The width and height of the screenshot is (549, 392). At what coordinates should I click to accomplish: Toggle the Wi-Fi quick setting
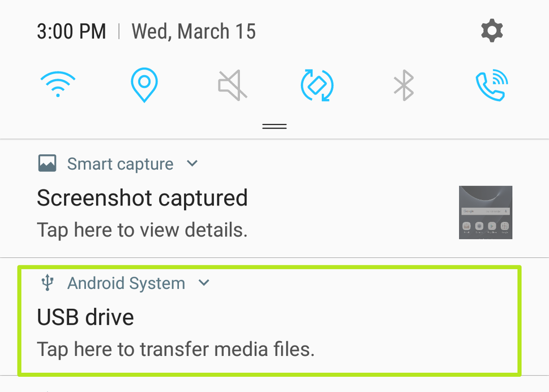[57, 84]
